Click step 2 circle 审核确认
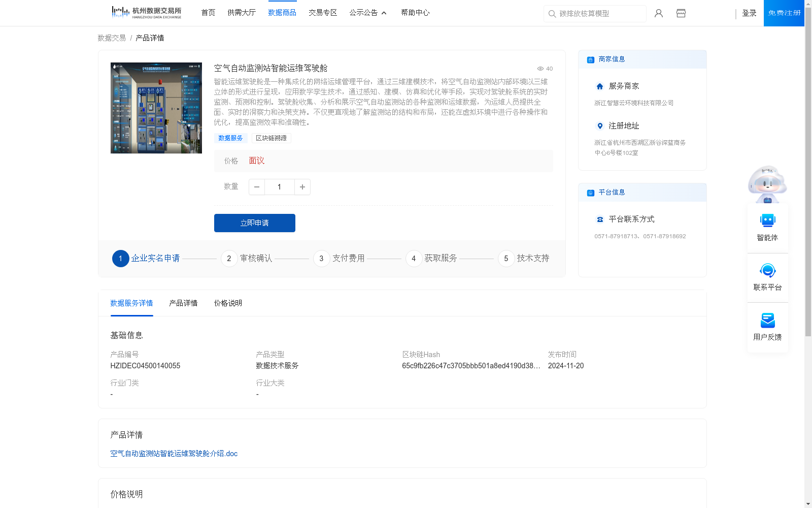The image size is (812, 508). 229,259
